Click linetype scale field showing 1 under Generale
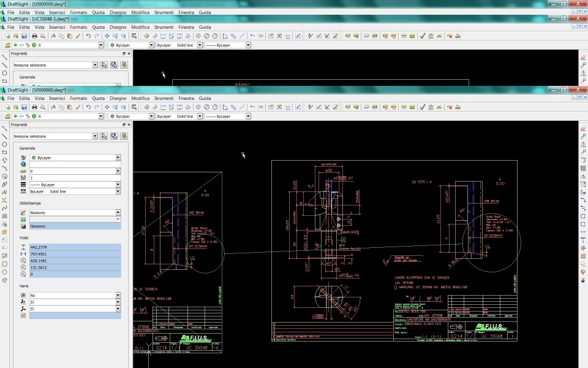The height and width of the screenshot is (368, 588). point(75,178)
